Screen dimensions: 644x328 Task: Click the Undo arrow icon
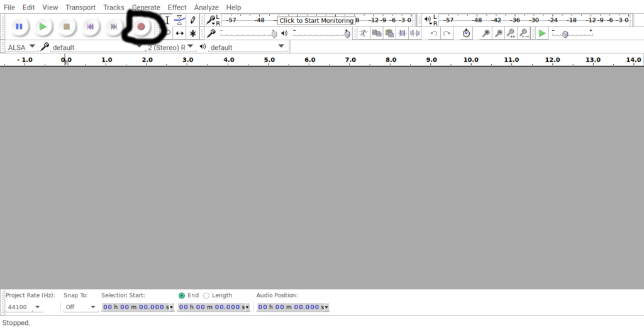pos(434,33)
